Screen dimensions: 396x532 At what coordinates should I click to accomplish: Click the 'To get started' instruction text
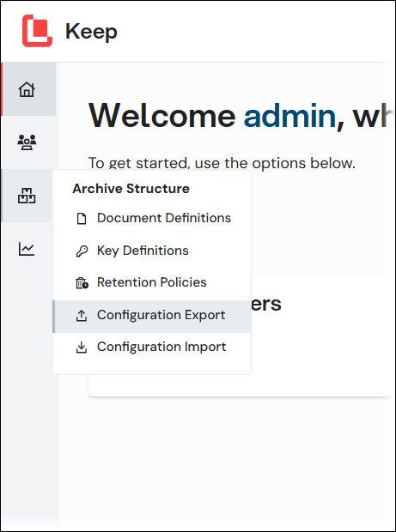pos(222,163)
